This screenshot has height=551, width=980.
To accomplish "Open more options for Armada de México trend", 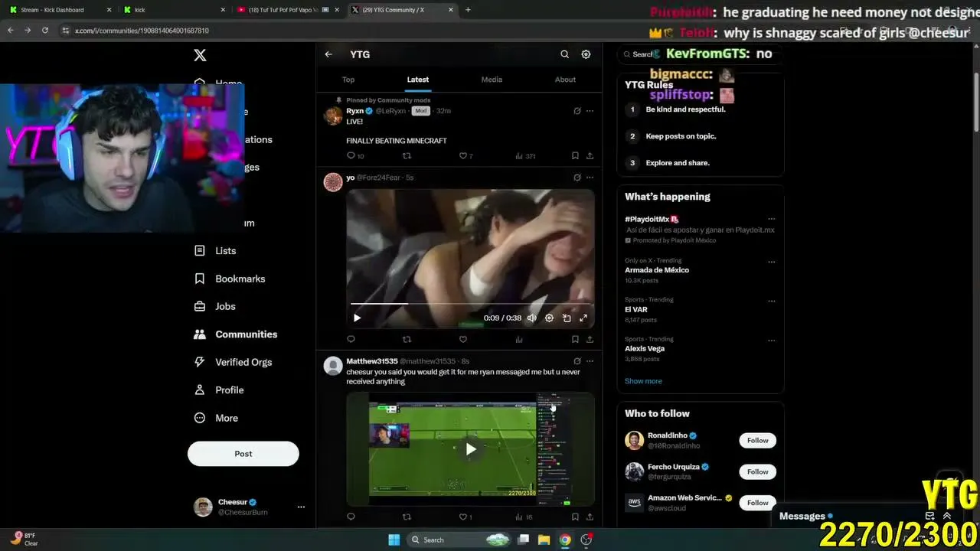I will click(x=771, y=262).
